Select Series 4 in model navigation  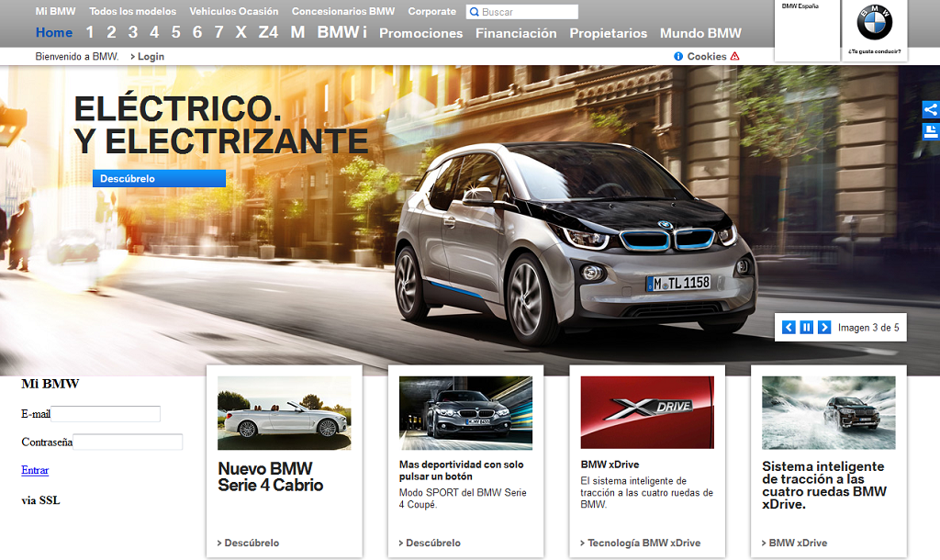154,32
